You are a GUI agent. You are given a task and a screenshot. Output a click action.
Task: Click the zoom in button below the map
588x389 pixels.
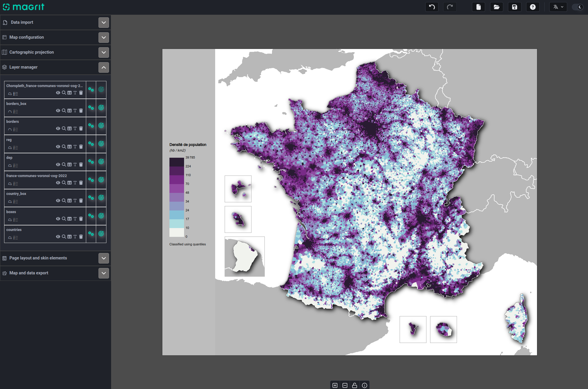click(x=335, y=385)
